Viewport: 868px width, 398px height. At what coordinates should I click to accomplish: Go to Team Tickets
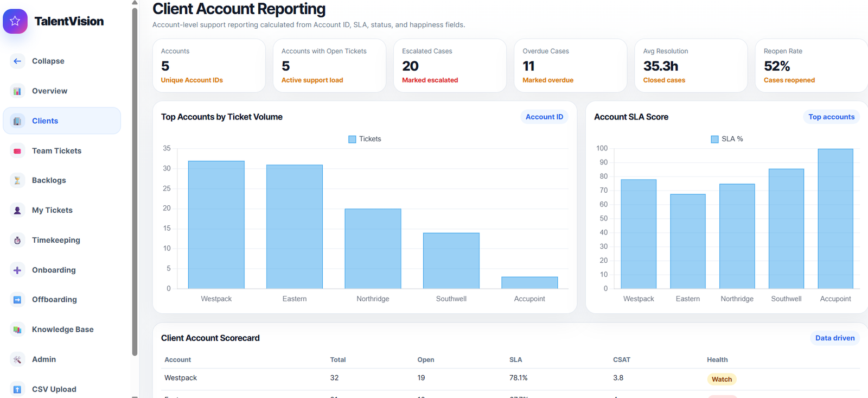62,150
